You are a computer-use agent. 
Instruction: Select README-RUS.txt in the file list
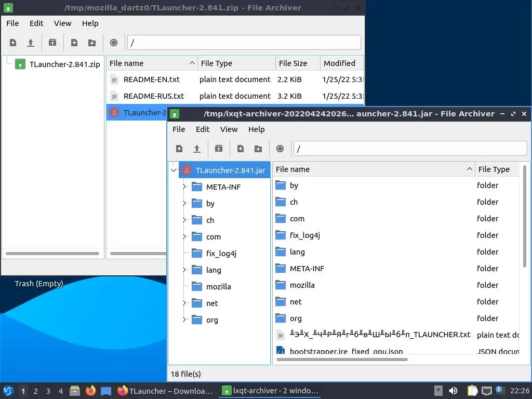pyautogui.click(x=235, y=96)
